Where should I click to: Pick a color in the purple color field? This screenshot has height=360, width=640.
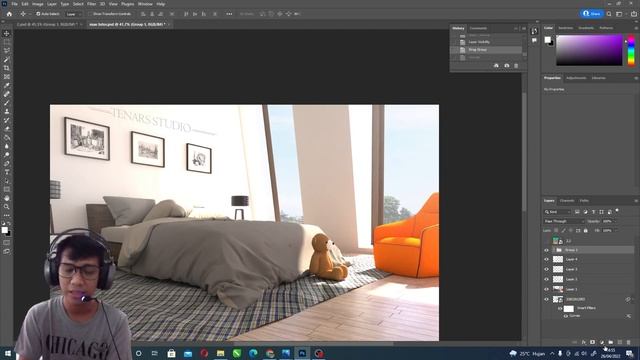[x=589, y=50]
